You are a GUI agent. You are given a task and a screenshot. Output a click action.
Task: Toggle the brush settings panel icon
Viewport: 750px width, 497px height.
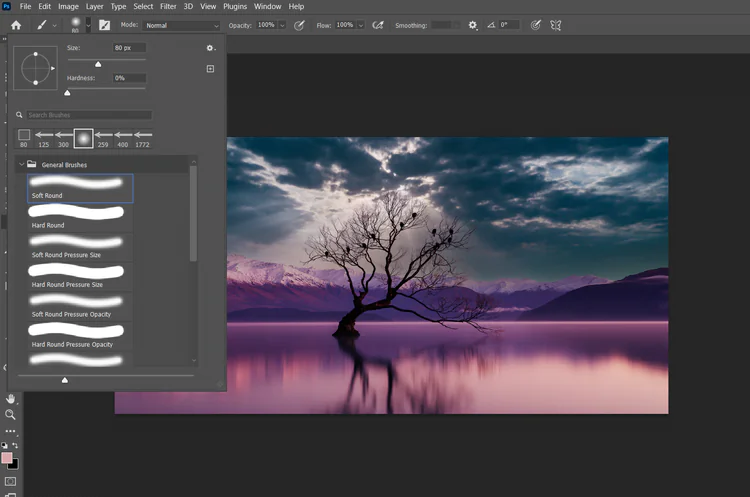103,24
